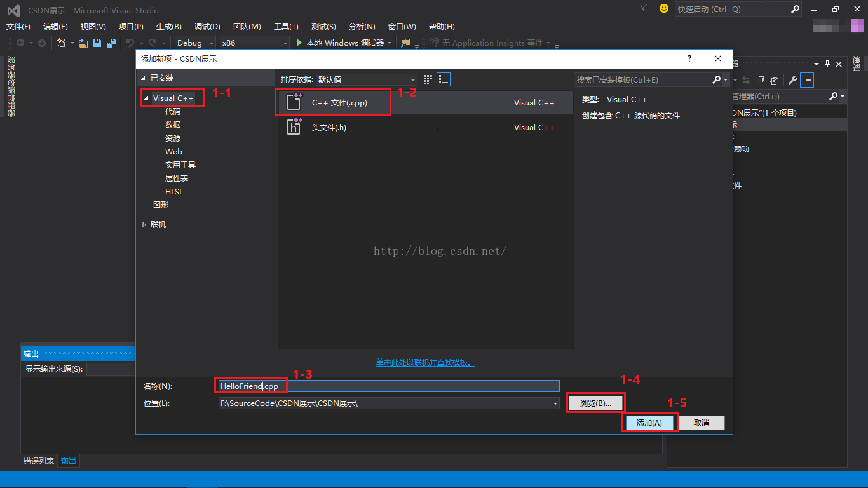The height and width of the screenshot is (488, 868).
Task: Click the yellow smiley feedback icon
Action: [664, 8]
